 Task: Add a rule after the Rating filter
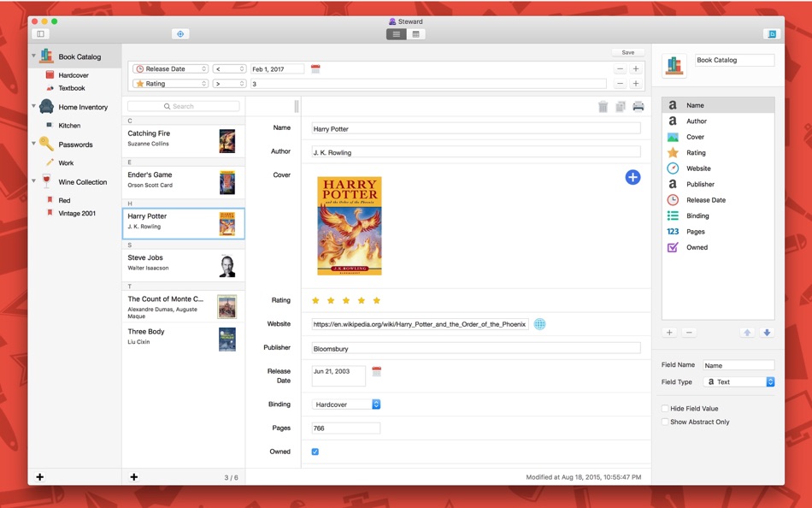point(636,84)
